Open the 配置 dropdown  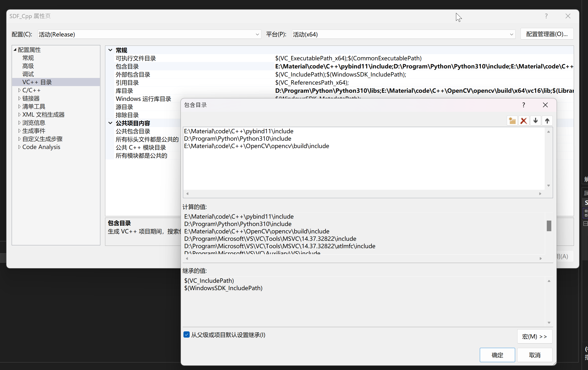click(x=257, y=35)
